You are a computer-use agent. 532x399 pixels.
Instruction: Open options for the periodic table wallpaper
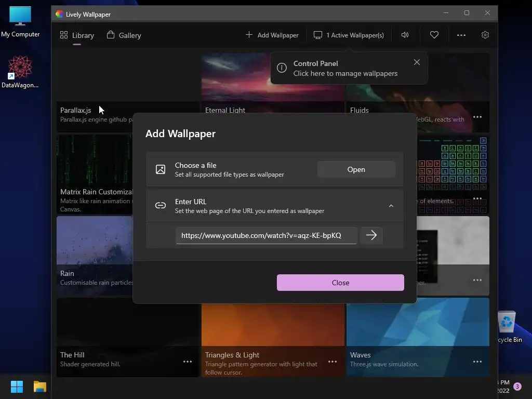477,198
